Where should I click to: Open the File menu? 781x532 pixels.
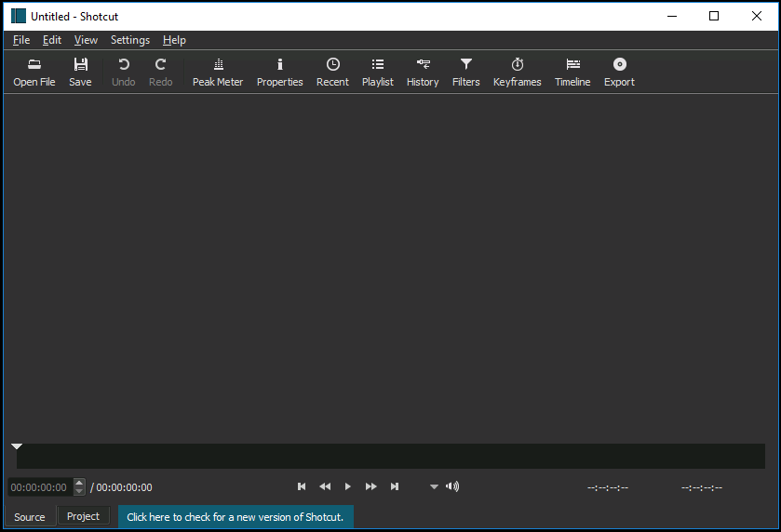coord(21,40)
